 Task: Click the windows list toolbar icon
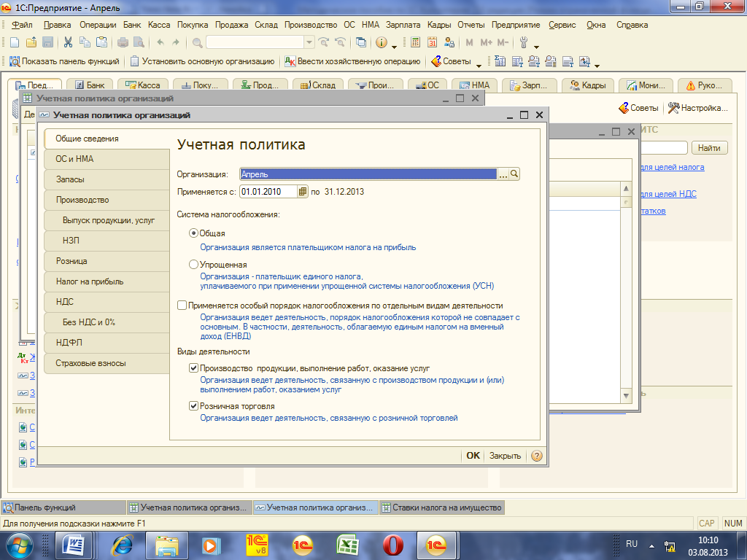tap(361, 42)
